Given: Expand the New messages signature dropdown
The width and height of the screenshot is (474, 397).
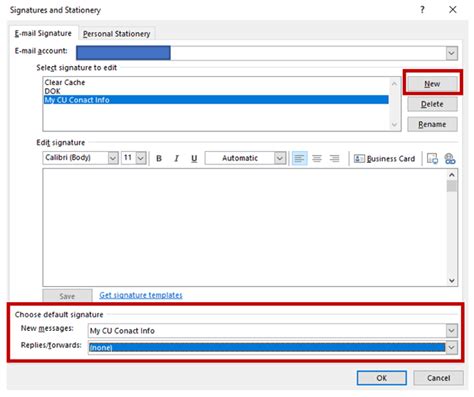Looking at the screenshot, I should pos(451,331).
